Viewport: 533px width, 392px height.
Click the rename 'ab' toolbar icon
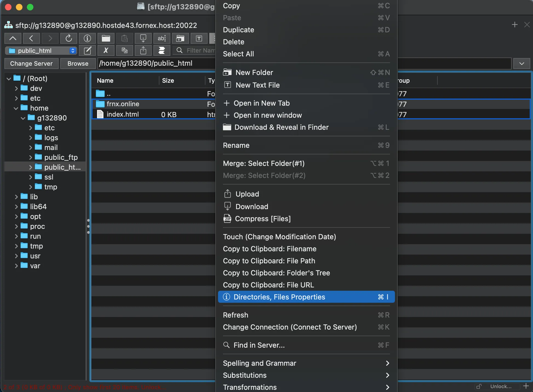tap(162, 38)
